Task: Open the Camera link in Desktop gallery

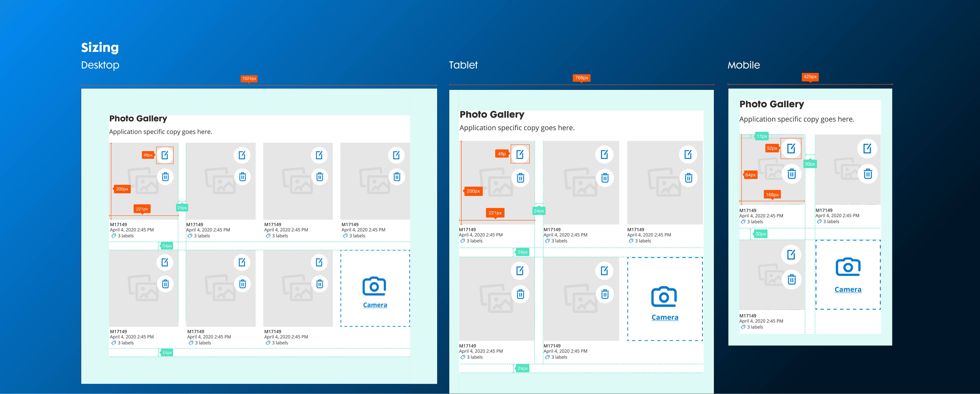Action: pos(375,305)
